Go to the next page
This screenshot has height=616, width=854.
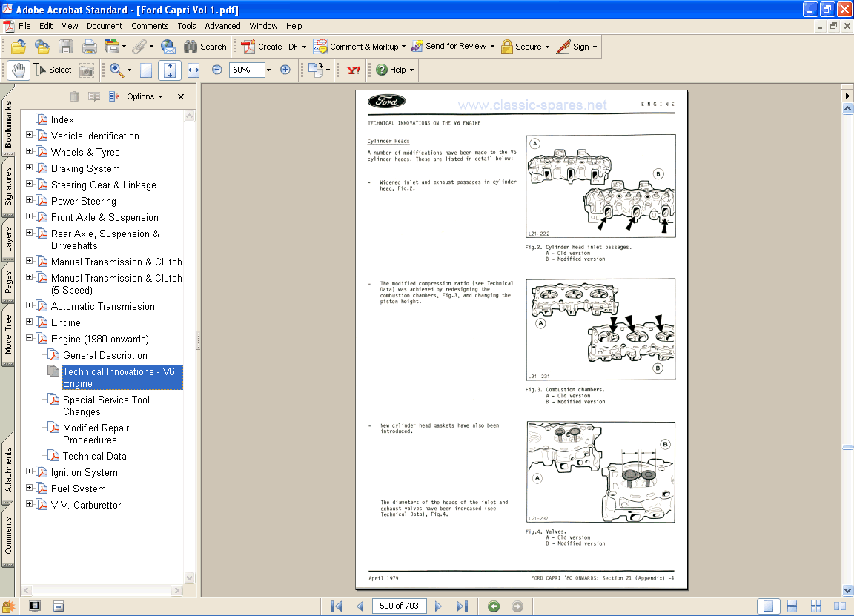pyautogui.click(x=438, y=606)
